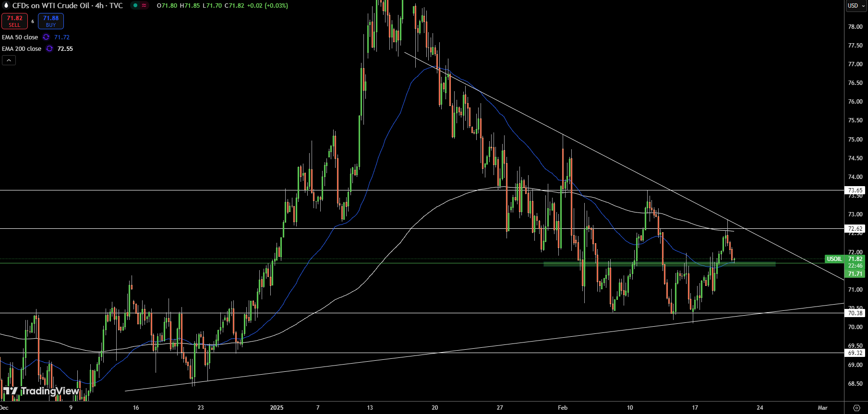Select the EMA 200 close legend label

tap(22, 48)
